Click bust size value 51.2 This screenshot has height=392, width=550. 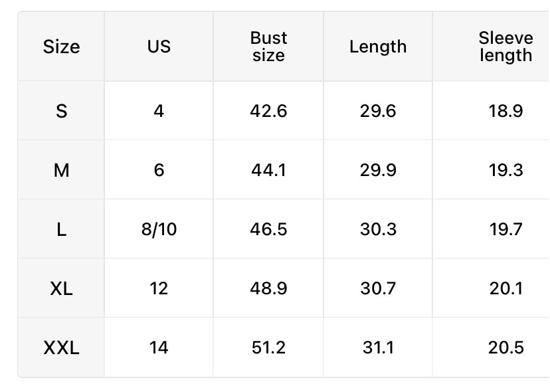(x=268, y=347)
